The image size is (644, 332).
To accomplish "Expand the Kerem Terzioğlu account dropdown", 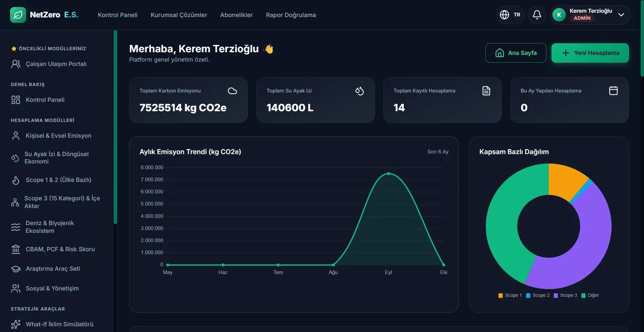I will coord(621,15).
